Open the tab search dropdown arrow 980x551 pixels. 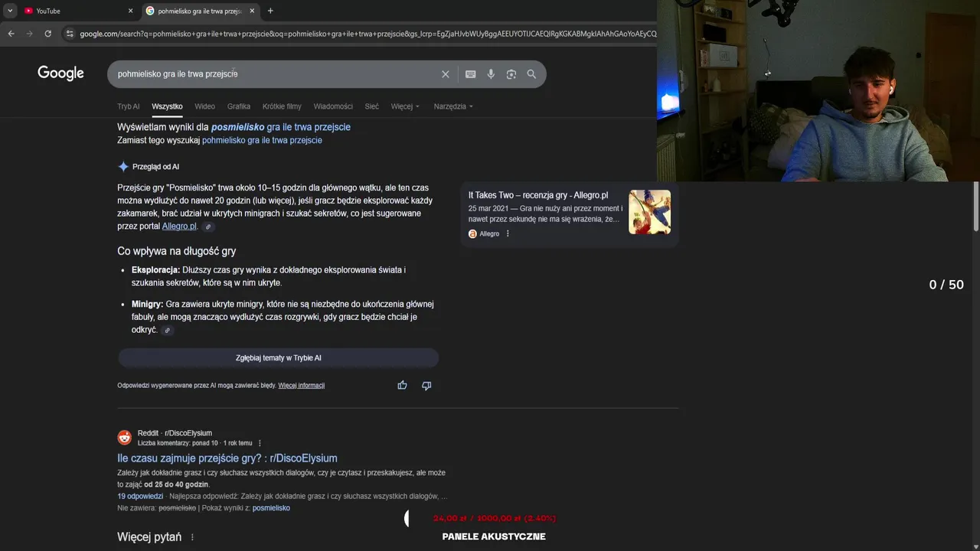click(x=10, y=11)
